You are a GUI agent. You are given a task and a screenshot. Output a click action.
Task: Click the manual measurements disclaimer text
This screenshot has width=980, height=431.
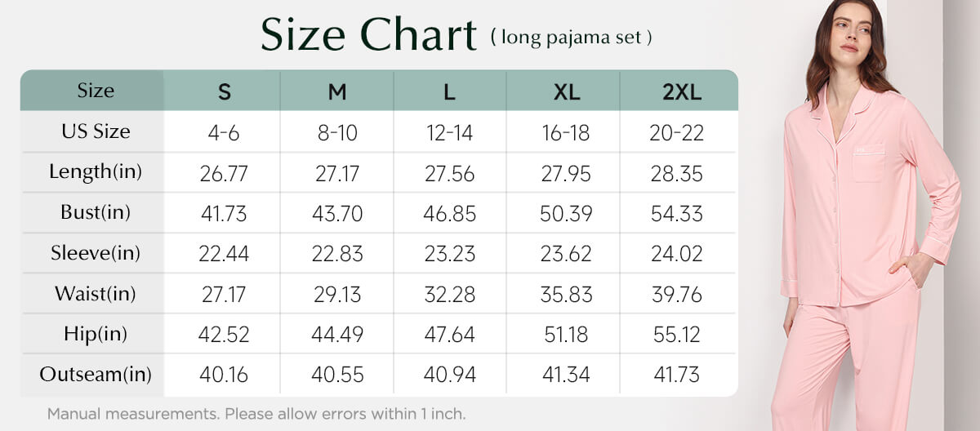tap(256, 413)
